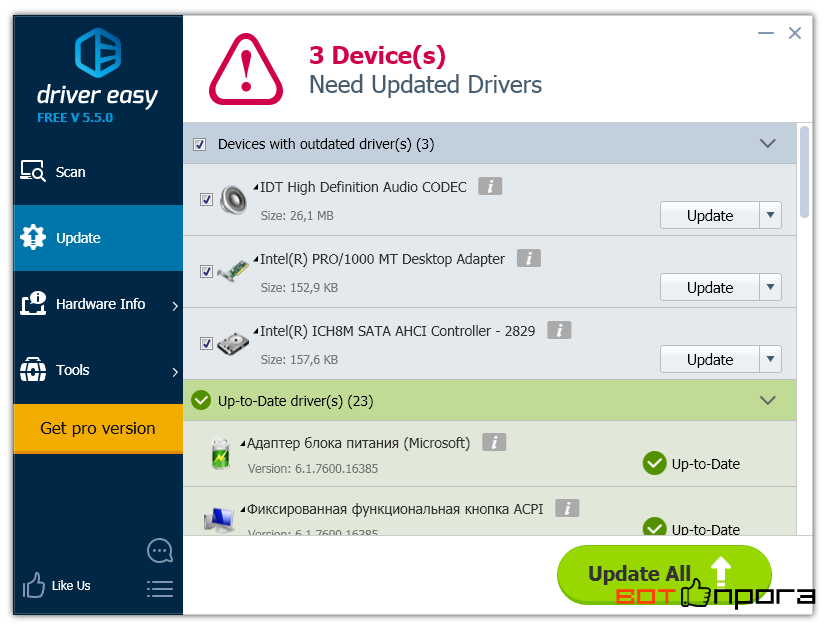Click Up-to-Date check icon for Адаптер блока питания
Screen dimensions: 828x629
[654, 463]
